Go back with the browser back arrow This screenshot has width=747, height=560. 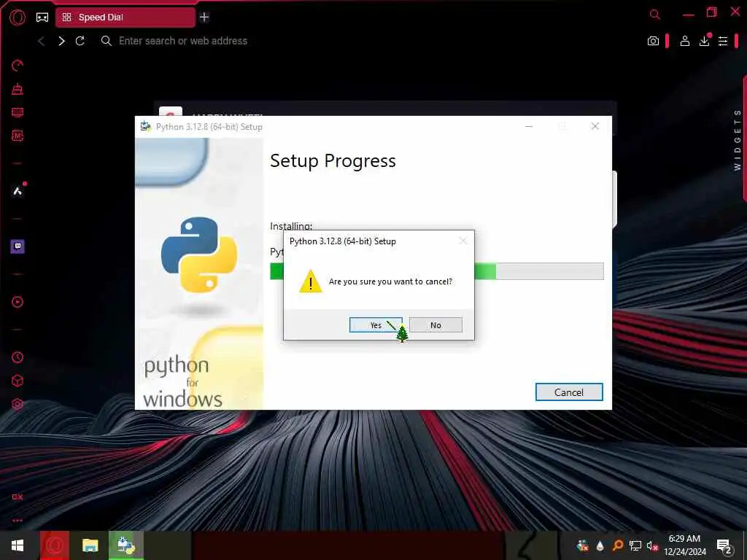[x=42, y=41]
